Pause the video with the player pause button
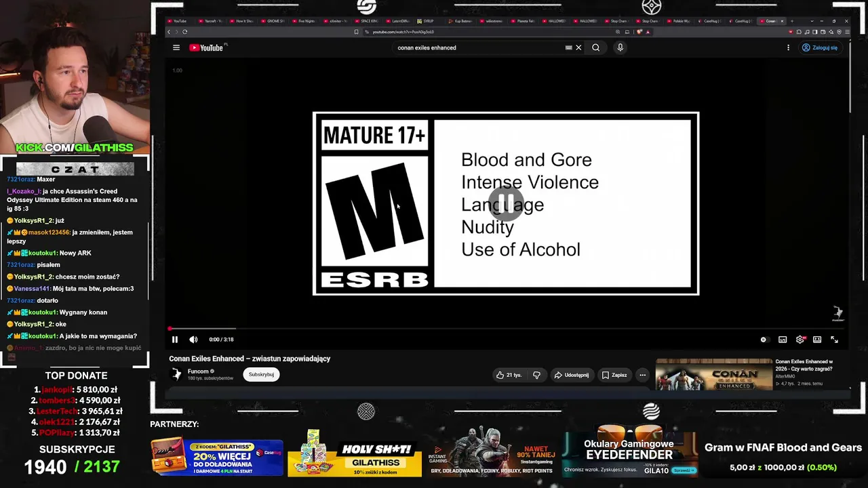This screenshot has width=868, height=488. coord(174,340)
